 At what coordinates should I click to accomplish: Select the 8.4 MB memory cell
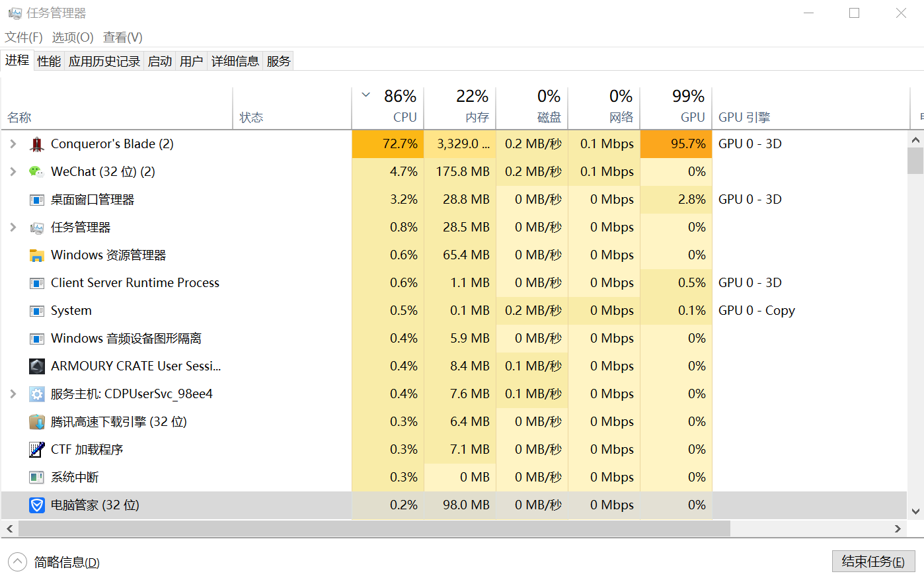tap(459, 366)
